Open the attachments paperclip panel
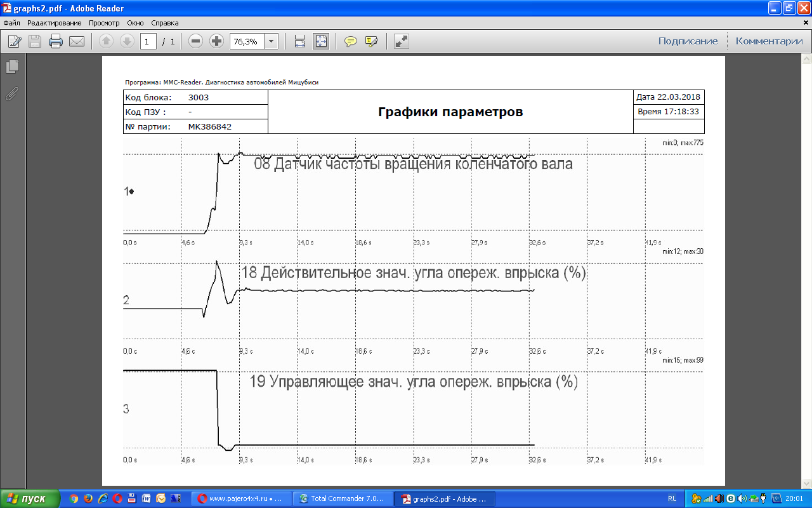 pos(12,94)
